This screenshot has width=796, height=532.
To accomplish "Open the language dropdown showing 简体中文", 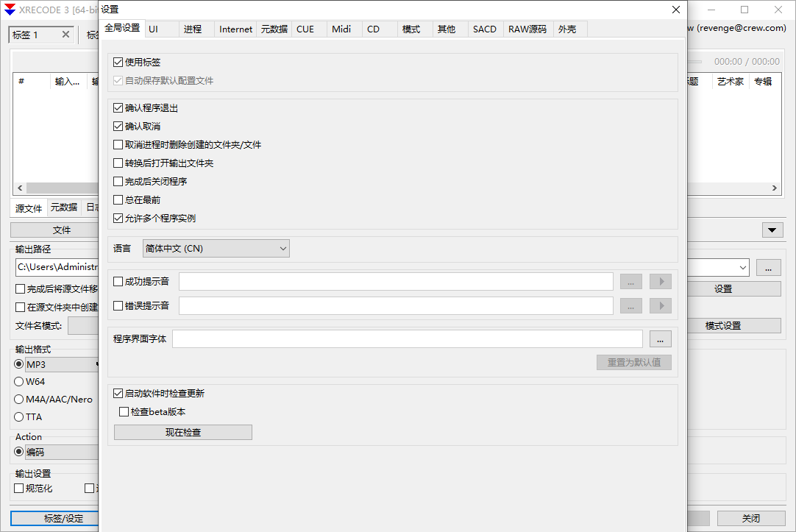I will point(216,248).
